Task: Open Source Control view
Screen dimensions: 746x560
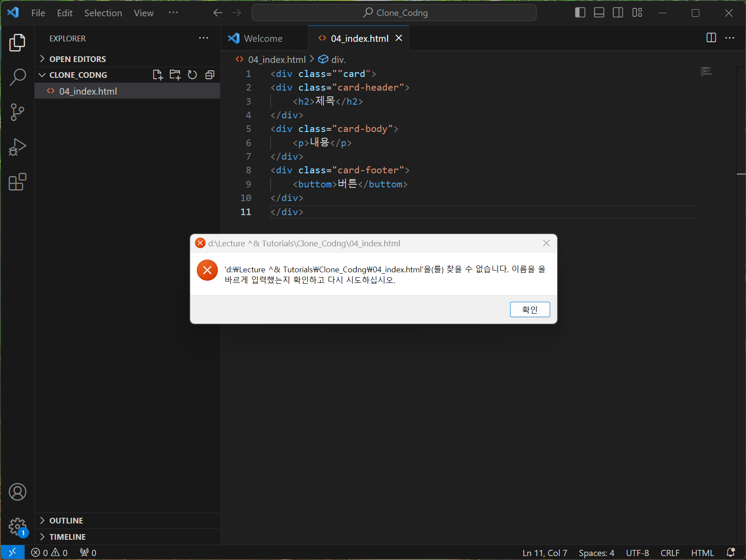Action: [17, 112]
